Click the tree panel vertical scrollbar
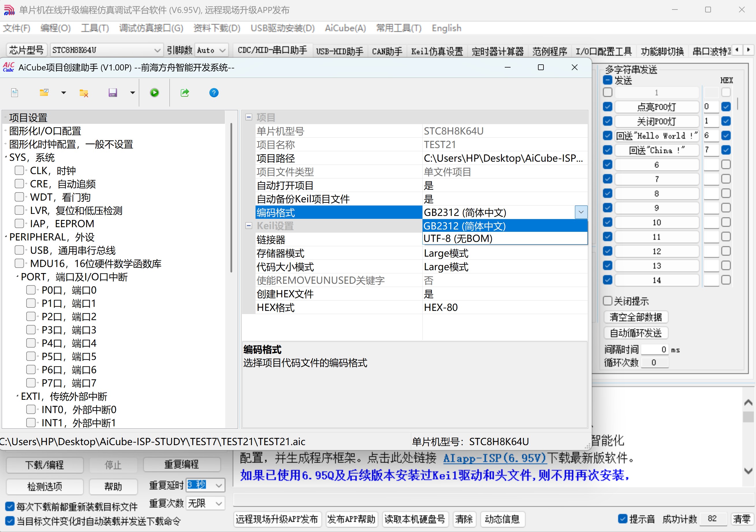 [x=231, y=197]
